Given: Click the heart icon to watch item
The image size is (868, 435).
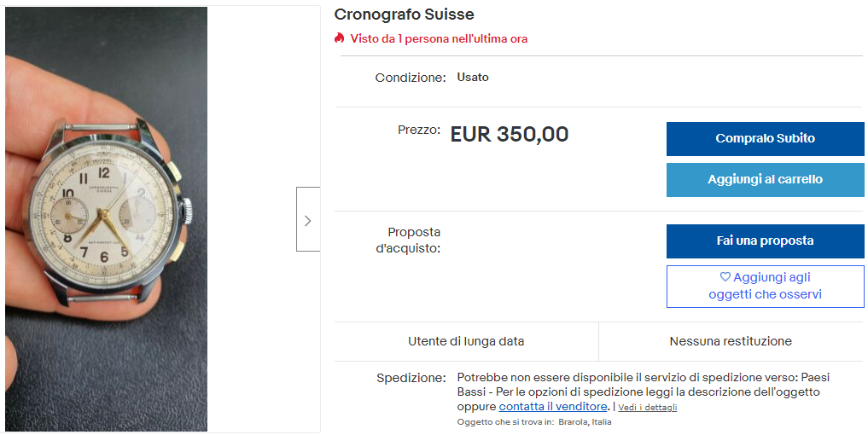Looking at the screenshot, I should [x=725, y=277].
